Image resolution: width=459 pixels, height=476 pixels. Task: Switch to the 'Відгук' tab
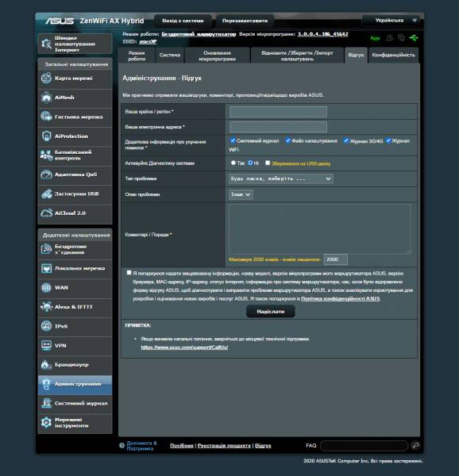pos(356,56)
